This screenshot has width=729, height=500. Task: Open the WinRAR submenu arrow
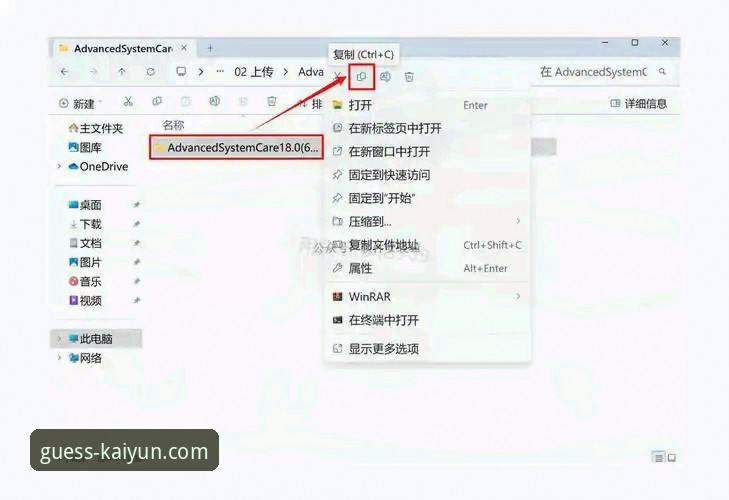[x=518, y=296]
